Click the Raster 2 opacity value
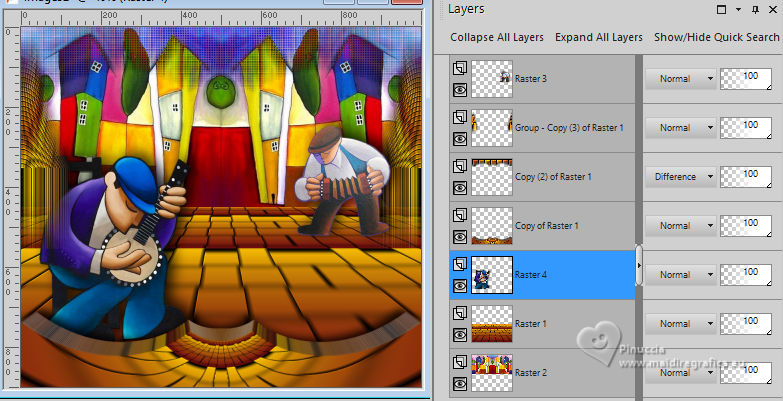 (746, 373)
